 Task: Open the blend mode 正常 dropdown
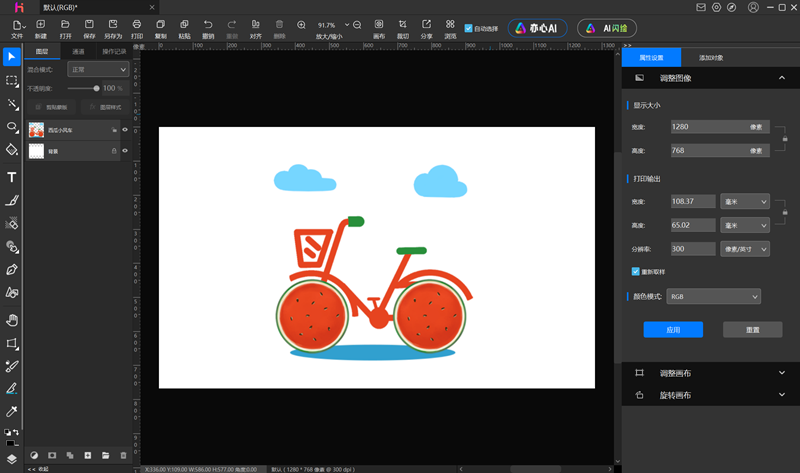pos(97,70)
